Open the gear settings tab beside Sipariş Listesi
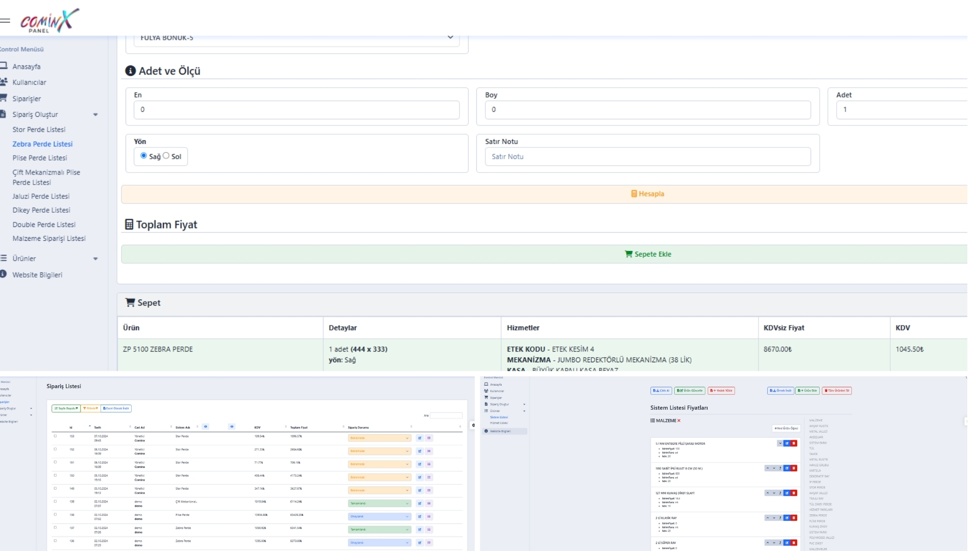This screenshot has width=980, height=551. (473, 425)
